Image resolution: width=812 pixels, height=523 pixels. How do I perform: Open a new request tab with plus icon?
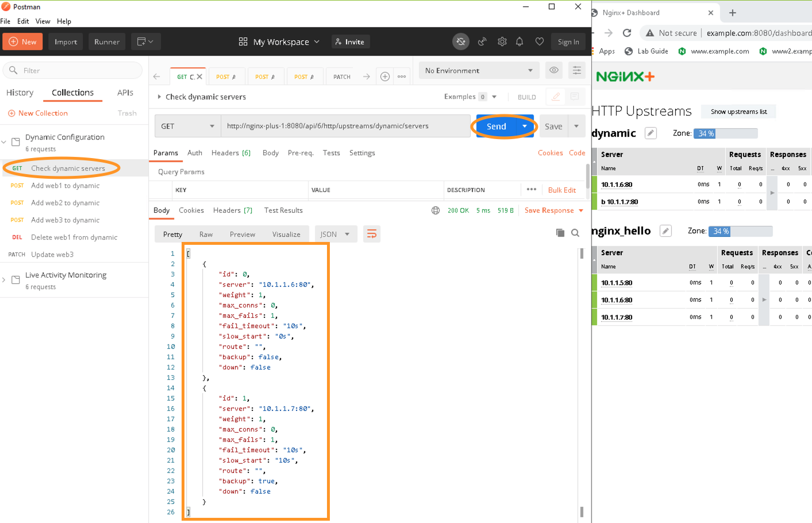385,76
